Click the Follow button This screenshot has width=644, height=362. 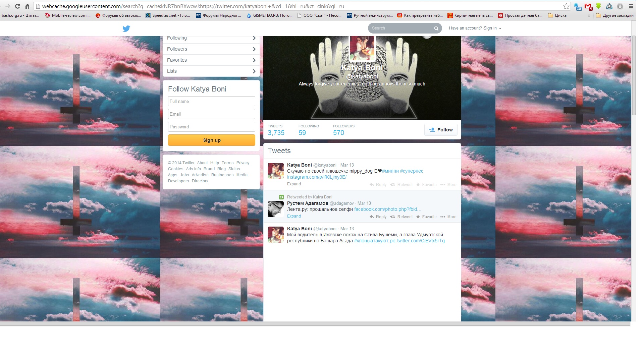[x=441, y=130]
